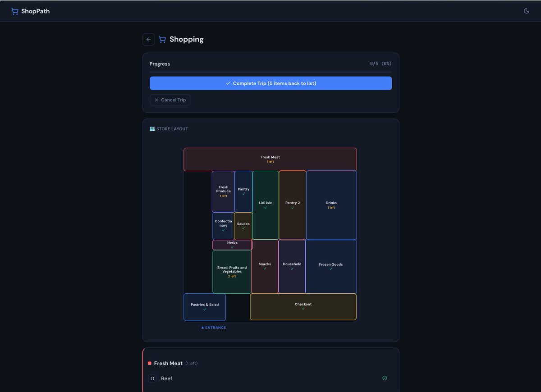The image size is (541, 392).
Task: Click the ShopPath brand name
Action: click(36, 11)
